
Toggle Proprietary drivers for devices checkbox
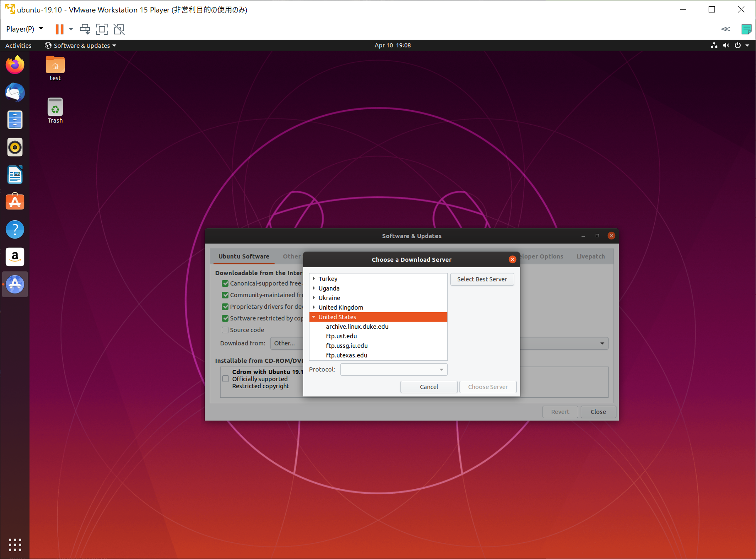pyautogui.click(x=225, y=307)
